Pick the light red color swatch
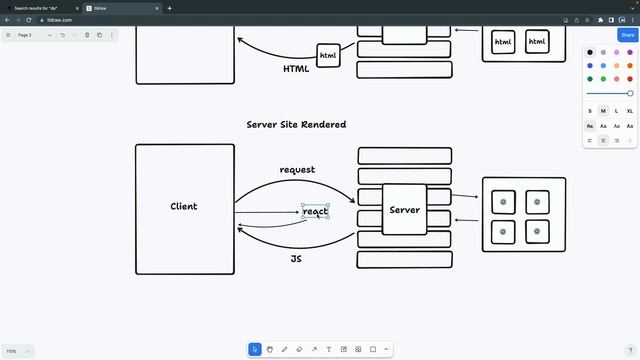640x360 pixels. coord(617,79)
